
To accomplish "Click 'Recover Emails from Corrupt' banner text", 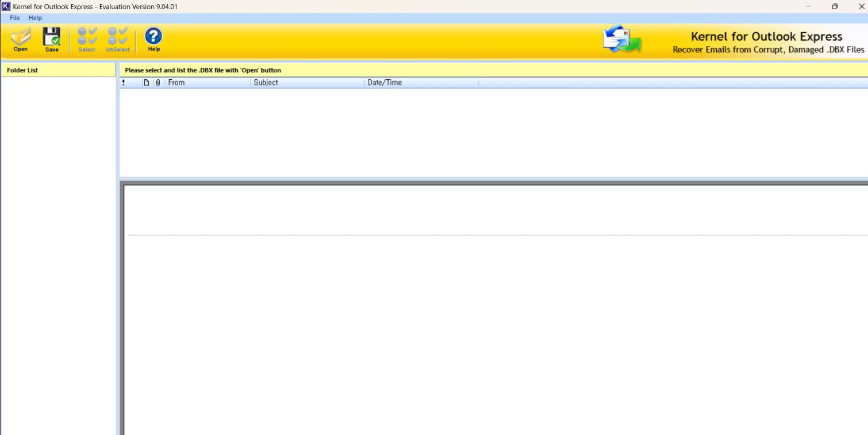I will (x=769, y=50).
